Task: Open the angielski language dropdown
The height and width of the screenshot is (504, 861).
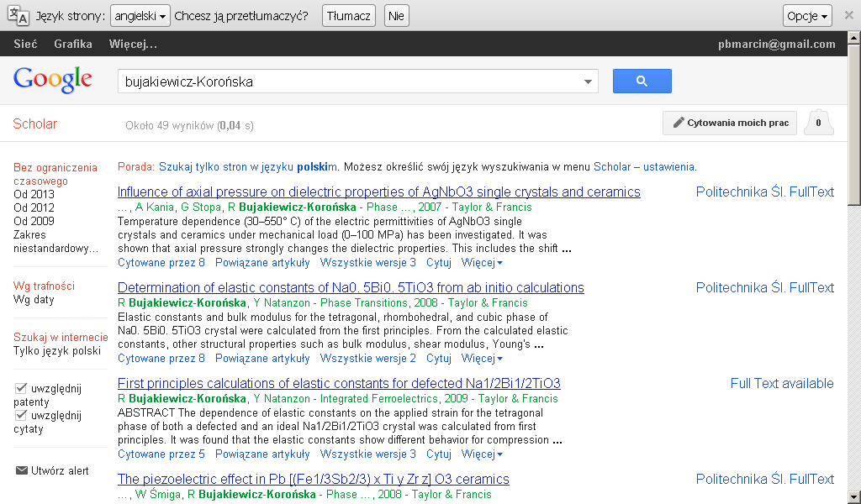Action: tap(140, 16)
